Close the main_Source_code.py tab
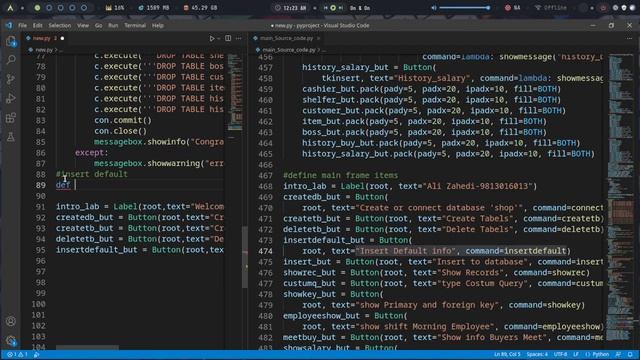 (318, 38)
